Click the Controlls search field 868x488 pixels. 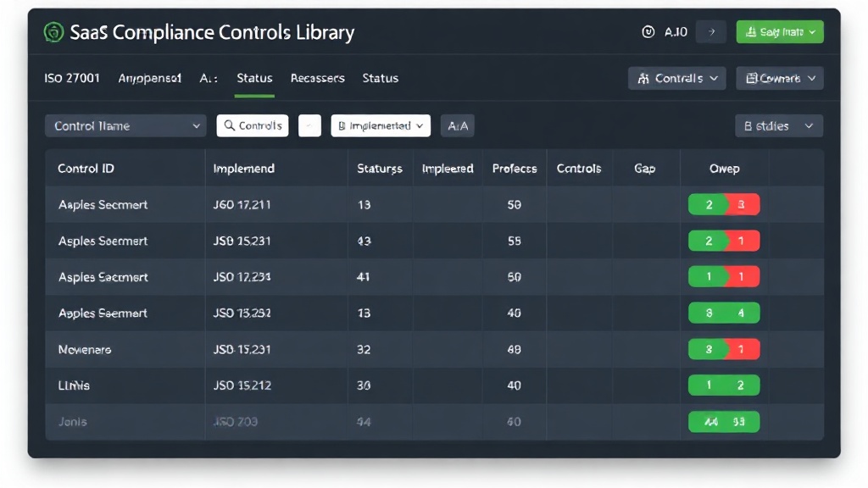[253, 125]
